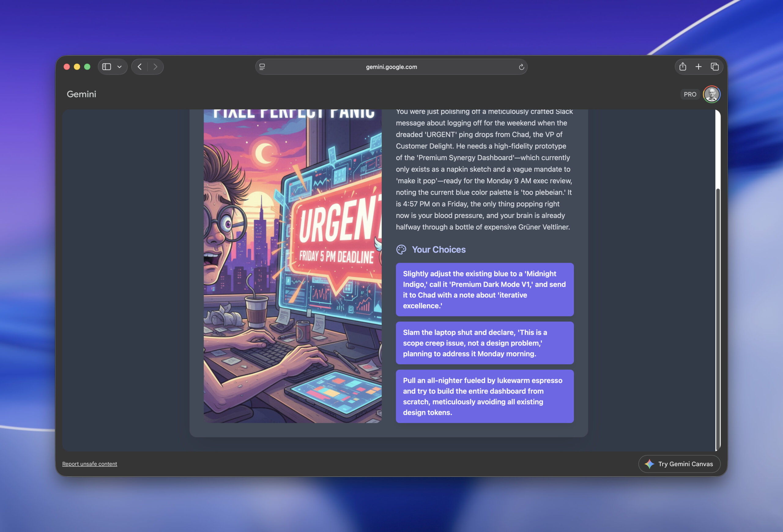Click the Try Gemini Canvas button
This screenshot has width=783, height=532.
point(679,464)
